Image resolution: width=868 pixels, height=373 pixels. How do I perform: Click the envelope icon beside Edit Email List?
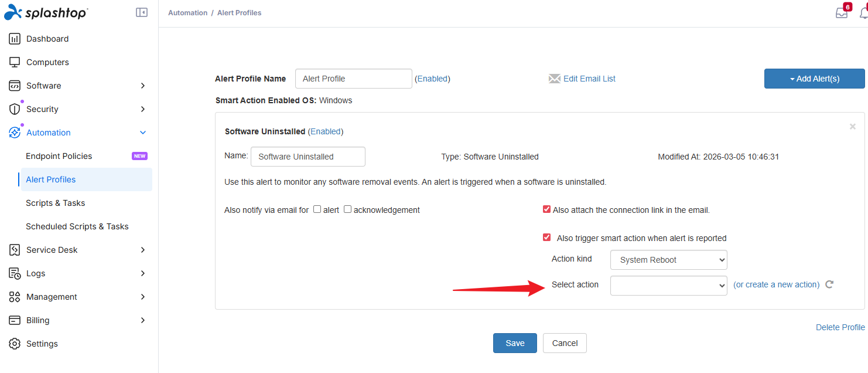554,79
